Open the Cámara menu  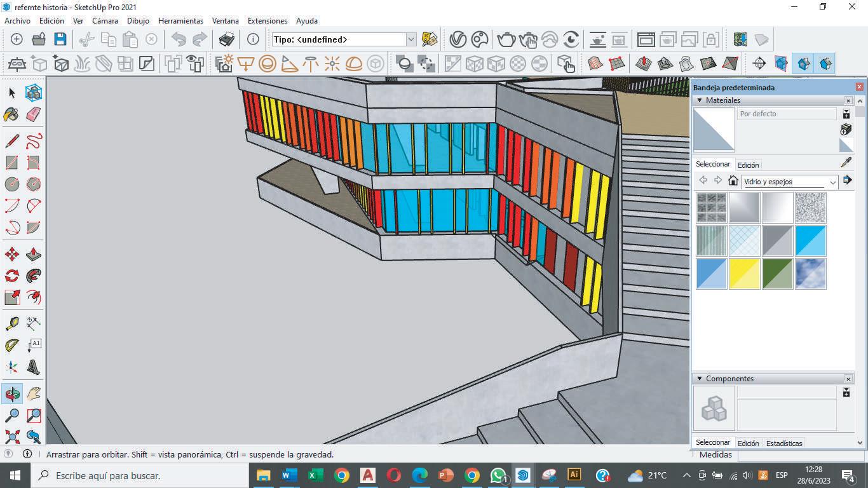(x=105, y=21)
